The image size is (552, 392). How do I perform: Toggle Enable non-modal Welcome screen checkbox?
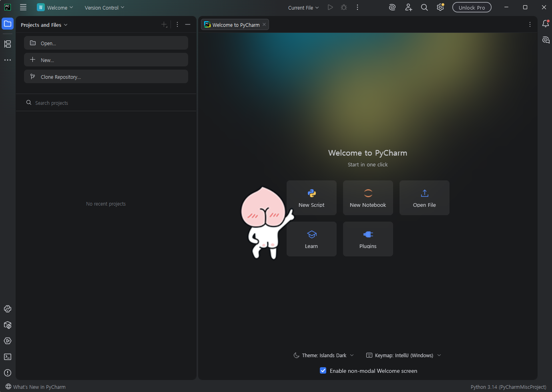click(x=323, y=371)
